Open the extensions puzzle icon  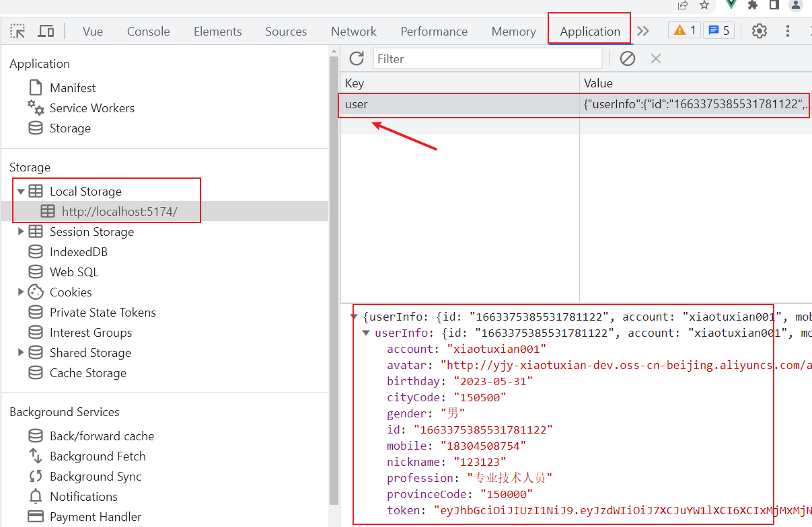coord(753,5)
